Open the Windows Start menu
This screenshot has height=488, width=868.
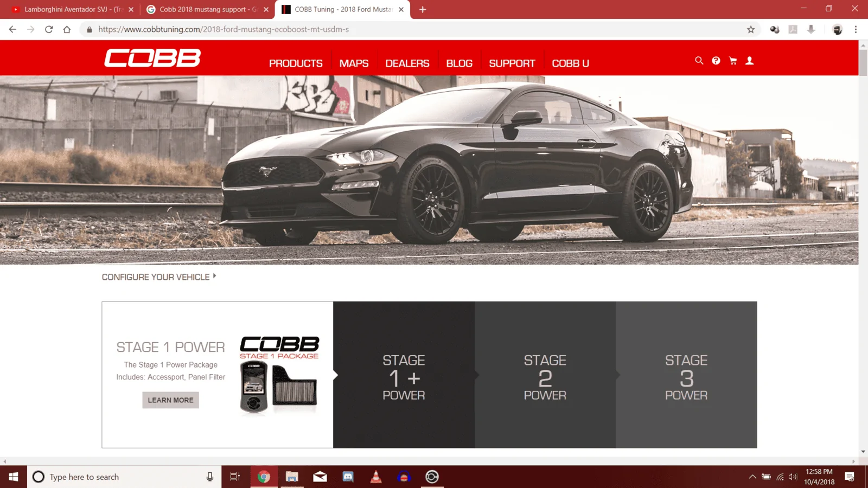pyautogui.click(x=14, y=477)
